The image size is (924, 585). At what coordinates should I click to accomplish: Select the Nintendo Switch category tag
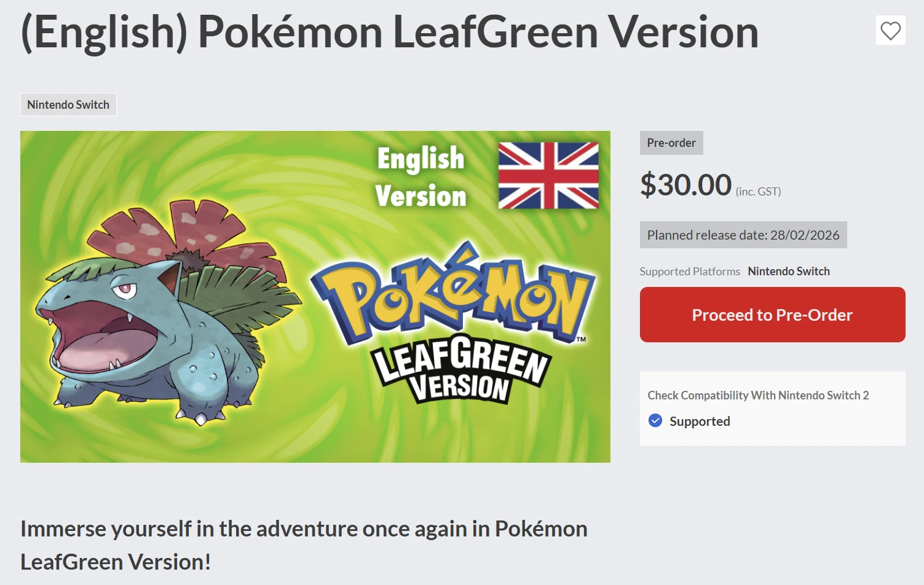point(68,104)
